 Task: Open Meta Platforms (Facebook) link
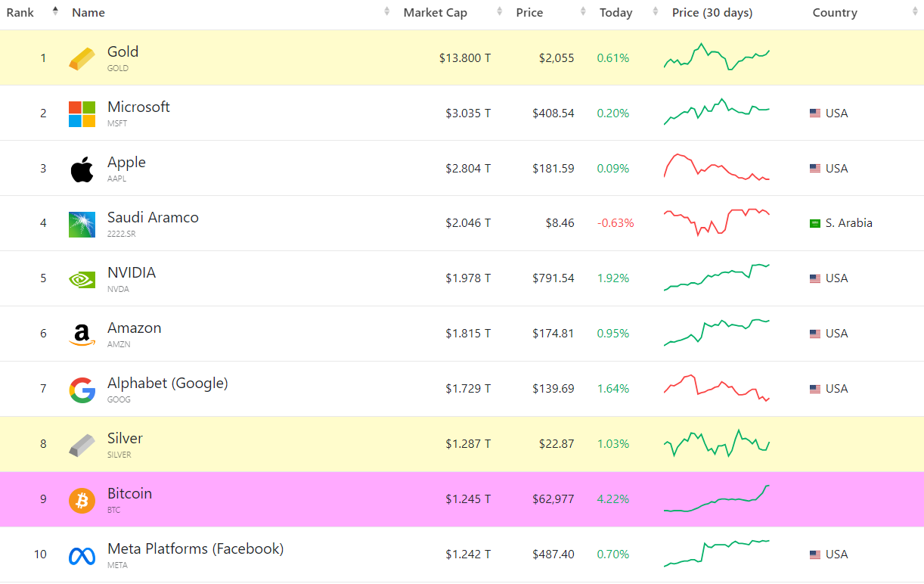(x=195, y=548)
